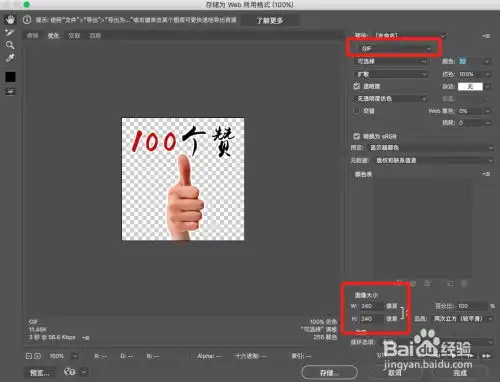
Task: Open the Web 靠色 0% slider arrow
Action: [487, 111]
